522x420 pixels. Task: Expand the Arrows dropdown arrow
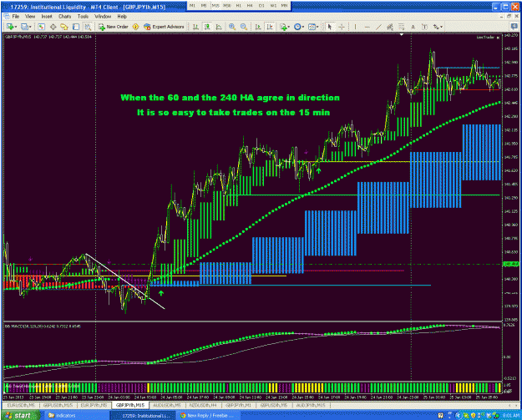click(x=442, y=27)
